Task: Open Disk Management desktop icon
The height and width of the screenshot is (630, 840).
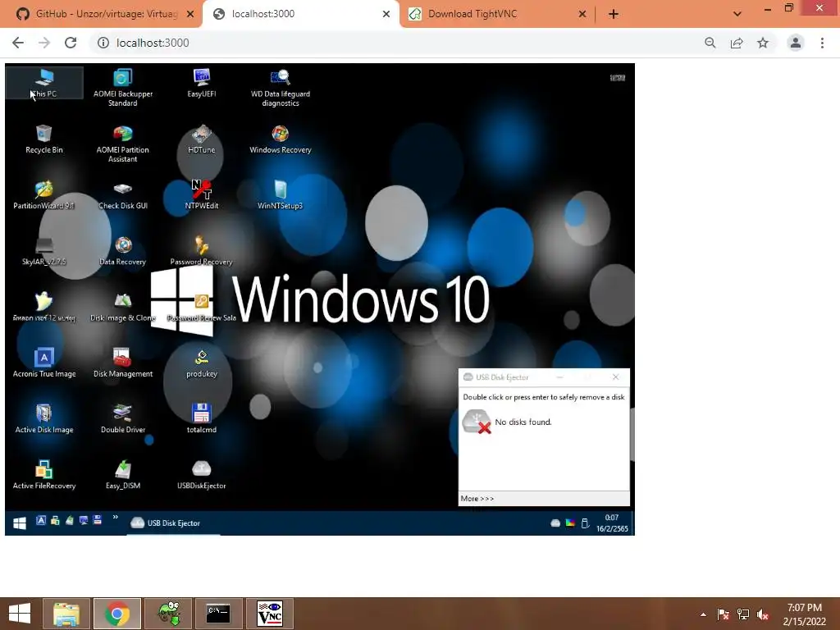Action: pos(123,363)
